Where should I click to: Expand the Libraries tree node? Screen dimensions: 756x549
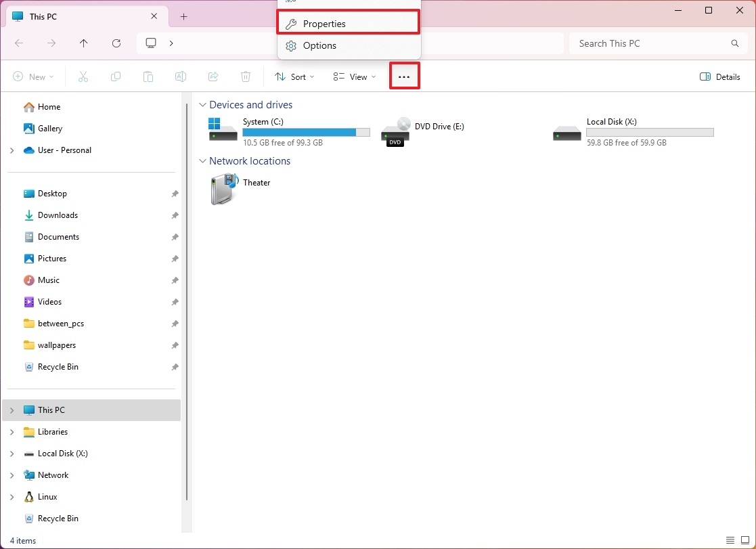(12, 432)
